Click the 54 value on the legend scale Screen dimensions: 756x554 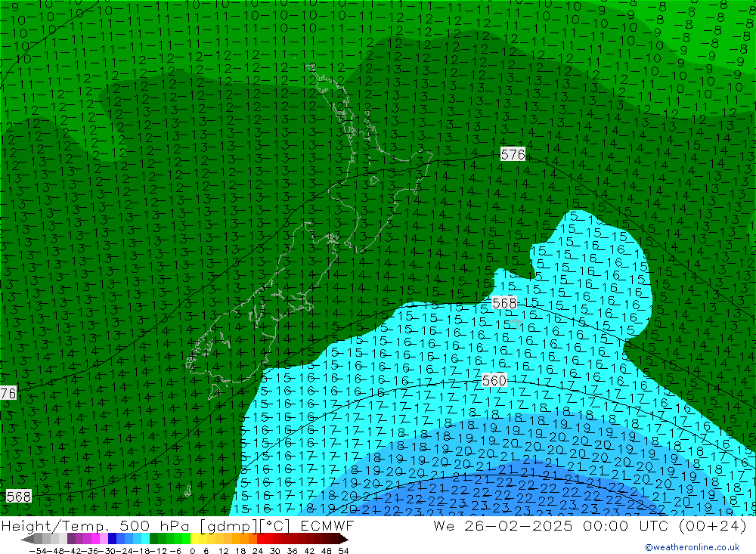(343, 551)
